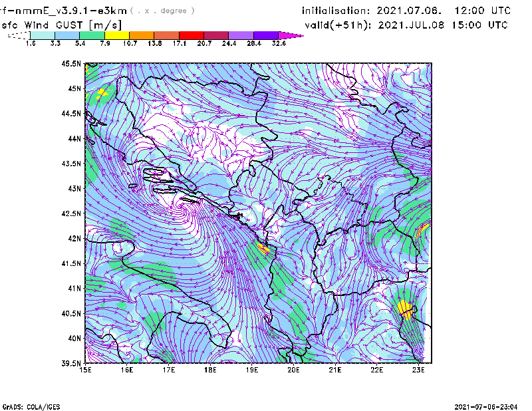
Task: Click the legend value 32.6
Action: tap(279, 43)
